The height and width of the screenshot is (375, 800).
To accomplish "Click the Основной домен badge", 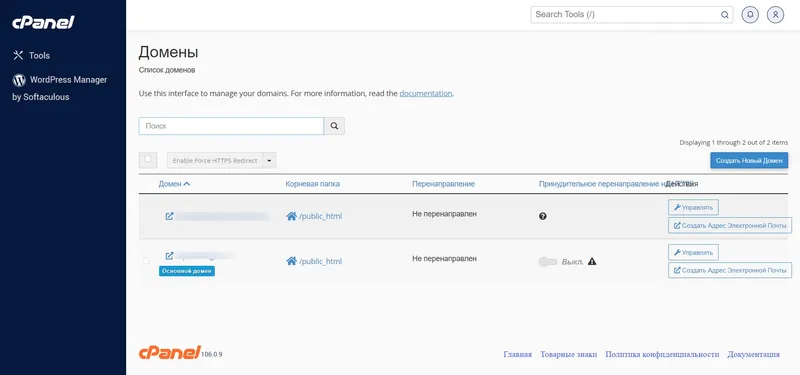I will [187, 271].
